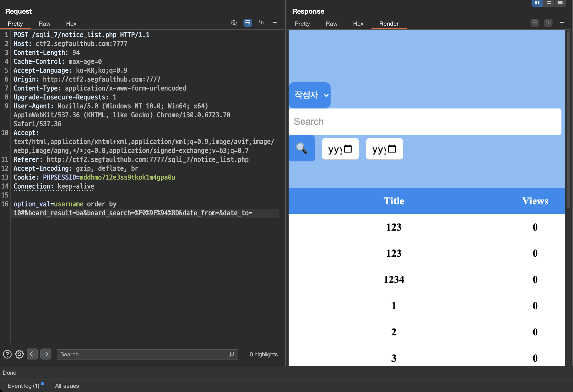Switch Request view to Raw tab

pyautogui.click(x=44, y=24)
